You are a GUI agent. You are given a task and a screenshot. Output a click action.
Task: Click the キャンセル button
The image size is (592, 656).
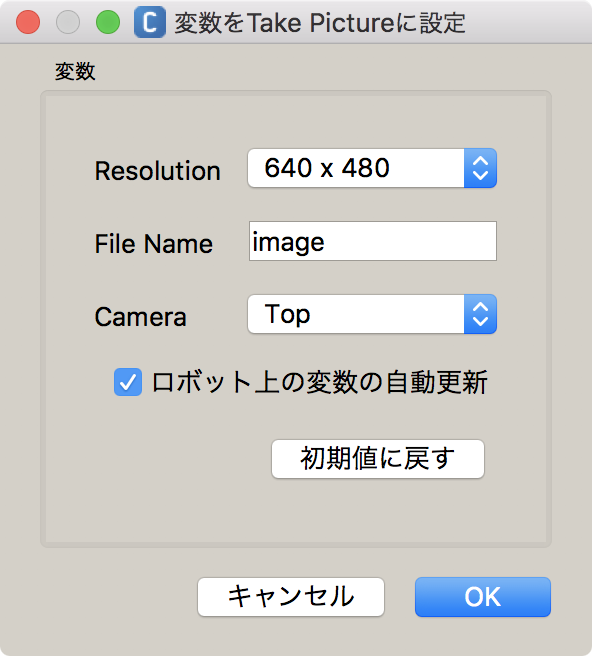(x=291, y=597)
